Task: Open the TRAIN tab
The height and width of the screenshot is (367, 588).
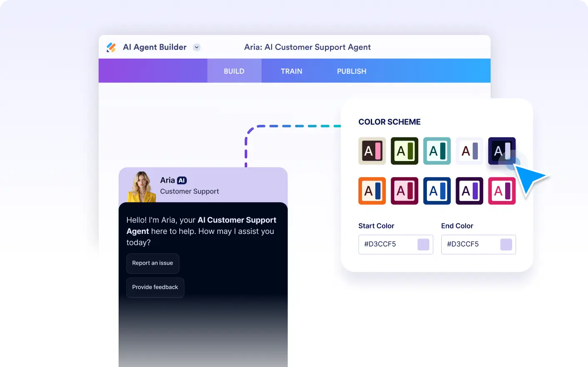Action: (x=291, y=71)
